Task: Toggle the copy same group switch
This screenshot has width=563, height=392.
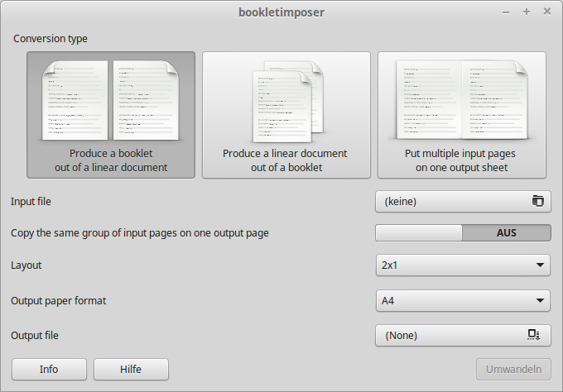Action: (x=463, y=233)
